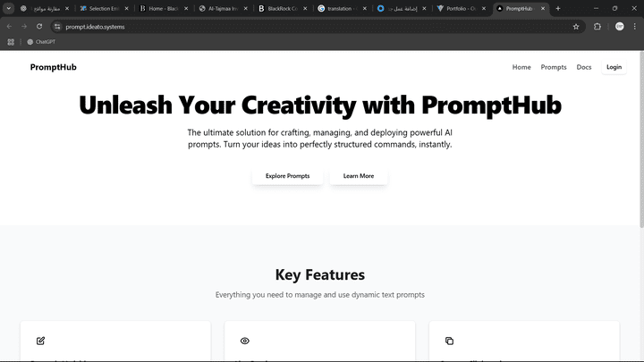This screenshot has width=644, height=362.
Task: Switch to the Al-Tajmaa tab
Action: 223,8
